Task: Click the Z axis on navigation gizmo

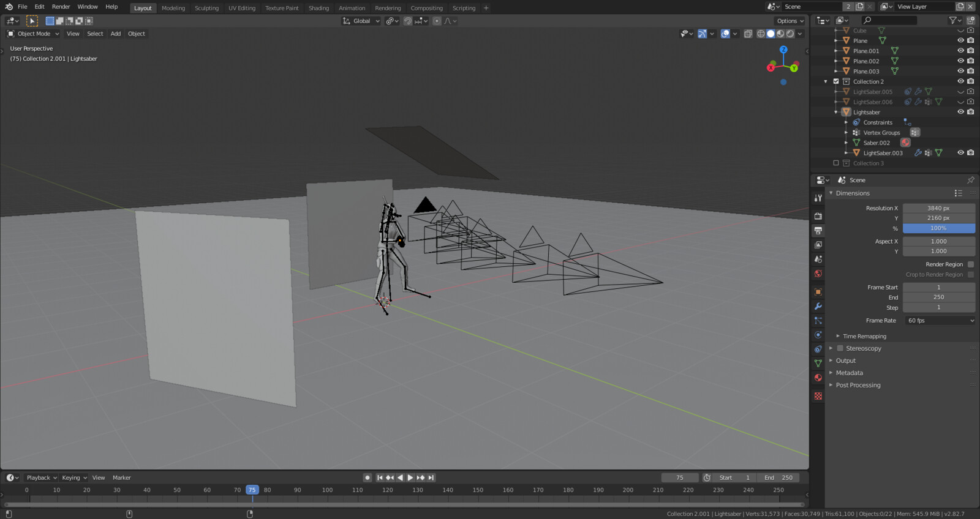Action: point(783,50)
